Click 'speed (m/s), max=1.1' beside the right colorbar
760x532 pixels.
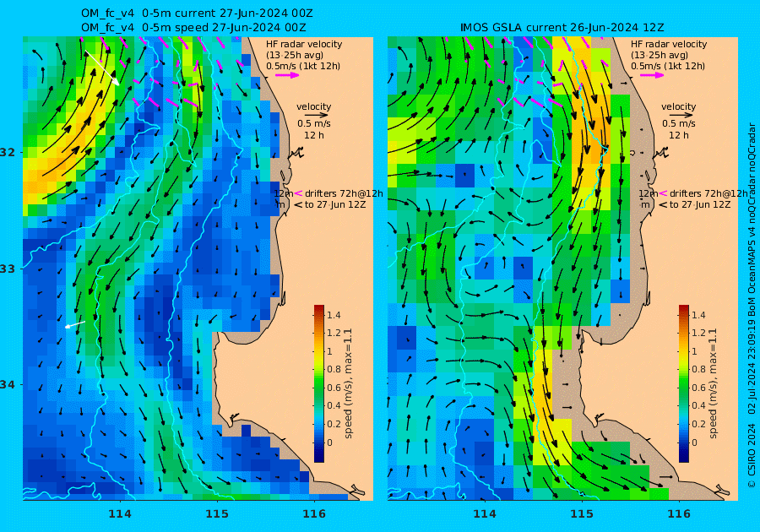712,383
